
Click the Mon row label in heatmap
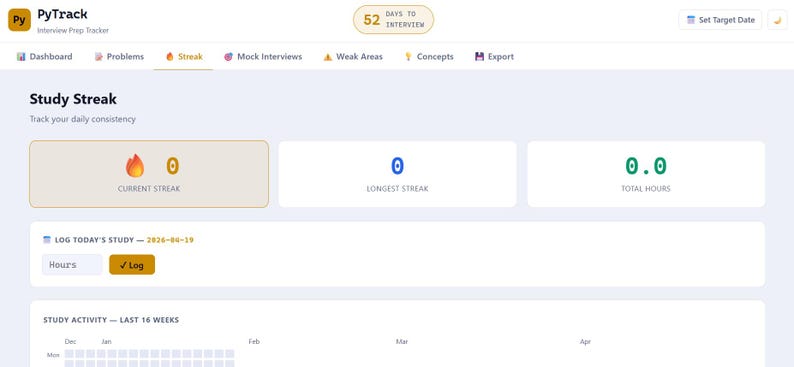click(x=53, y=355)
